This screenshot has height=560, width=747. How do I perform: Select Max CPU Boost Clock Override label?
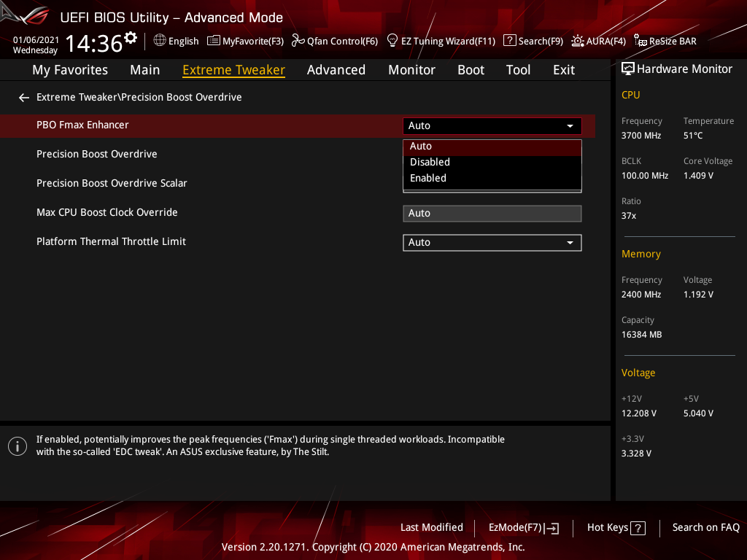[107, 212]
